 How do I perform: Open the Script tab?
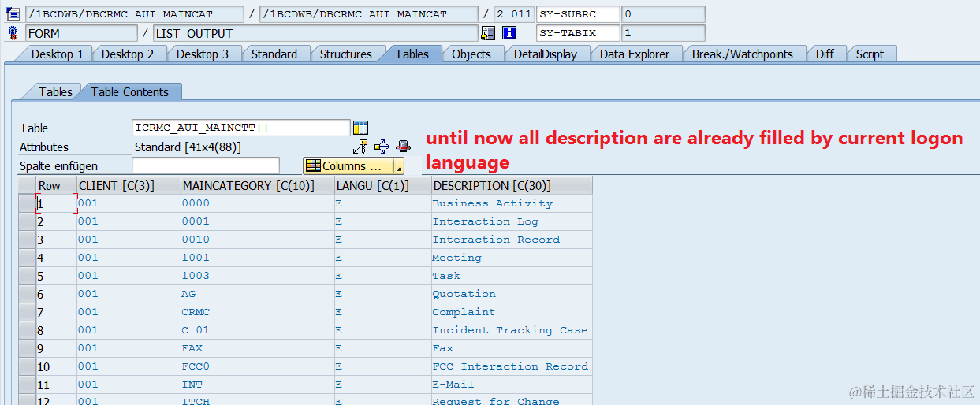click(x=870, y=54)
